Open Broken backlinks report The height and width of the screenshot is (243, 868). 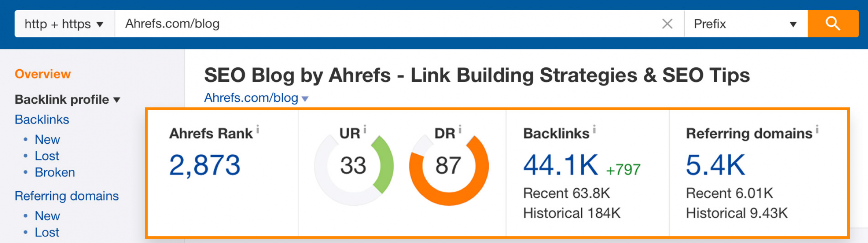coord(55,172)
